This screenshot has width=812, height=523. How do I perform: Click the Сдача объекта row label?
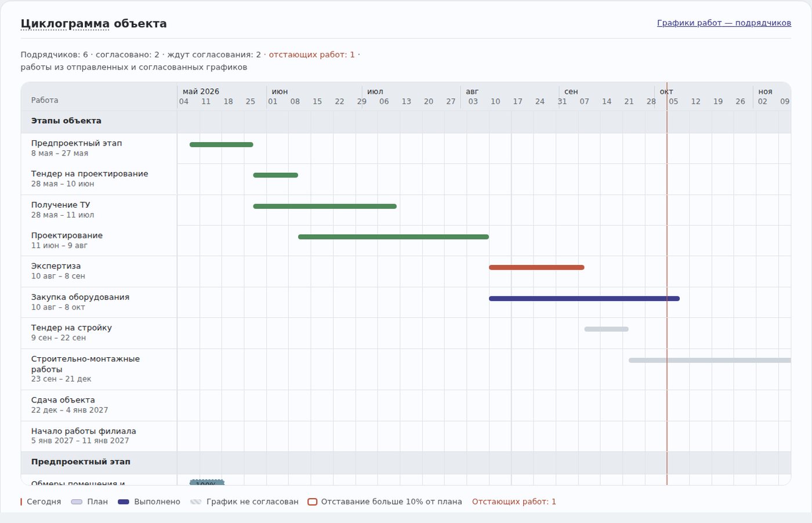tap(63, 400)
